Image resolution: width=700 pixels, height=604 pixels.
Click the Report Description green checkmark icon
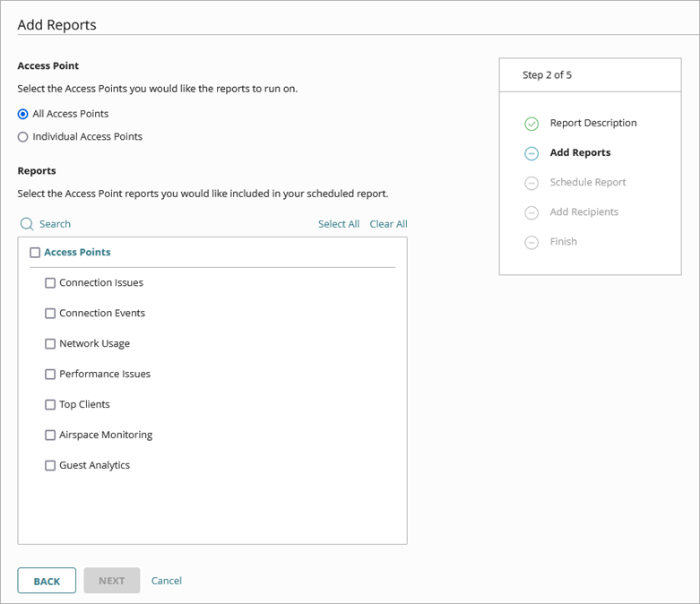click(x=531, y=124)
